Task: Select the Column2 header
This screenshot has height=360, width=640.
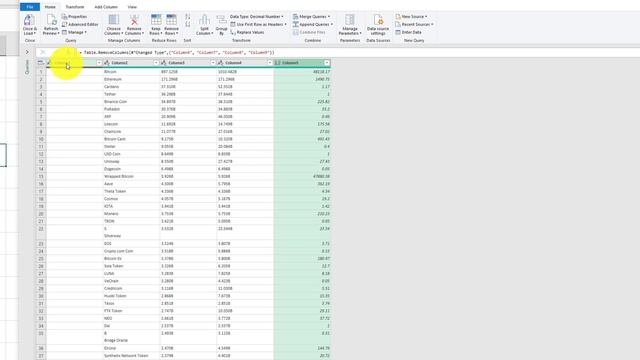Action: 131,63
